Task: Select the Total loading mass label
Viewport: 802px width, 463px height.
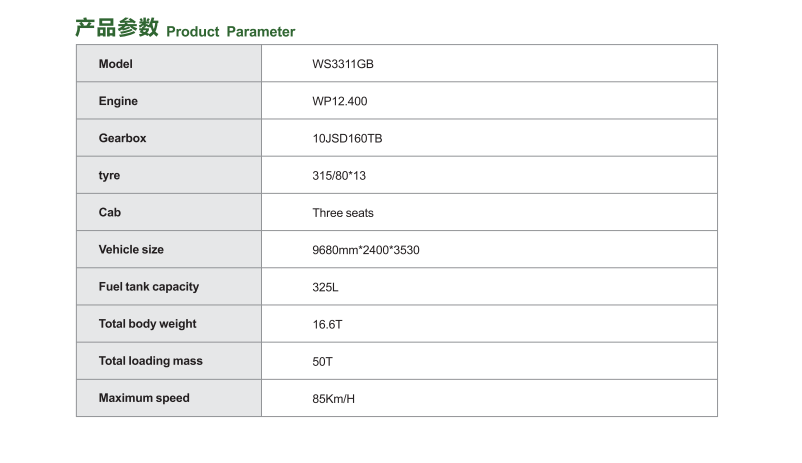Action: click(x=150, y=361)
